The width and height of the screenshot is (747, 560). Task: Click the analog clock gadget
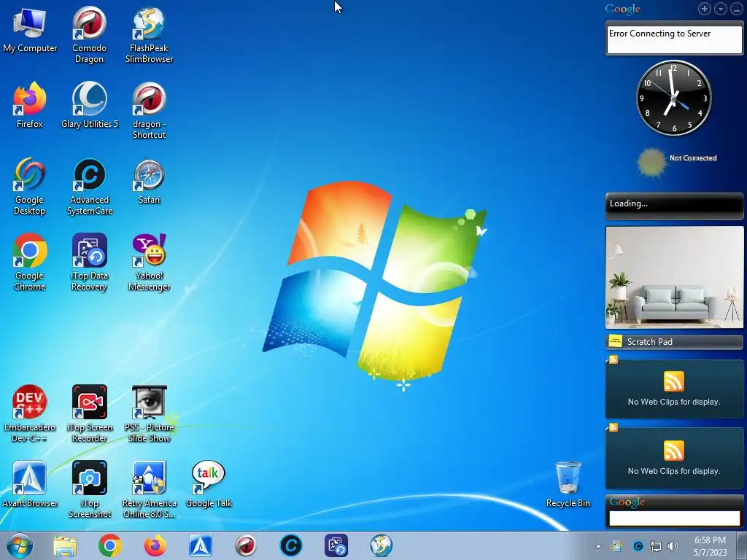(x=673, y=98)
